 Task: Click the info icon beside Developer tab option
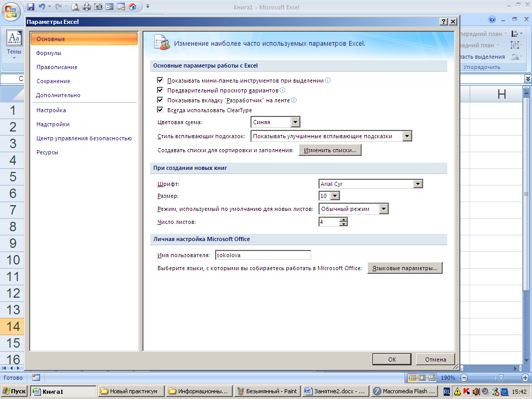pyautogui.click(x=294, y=100)
